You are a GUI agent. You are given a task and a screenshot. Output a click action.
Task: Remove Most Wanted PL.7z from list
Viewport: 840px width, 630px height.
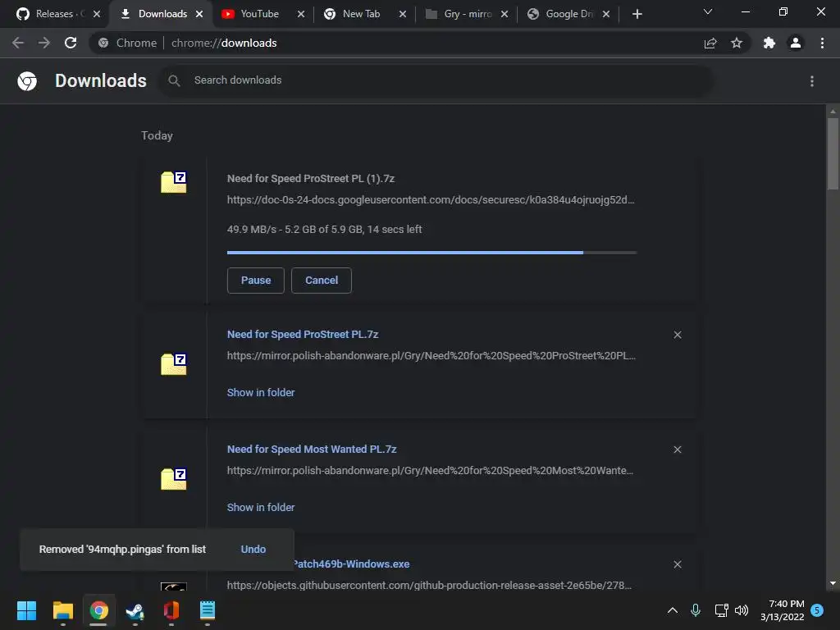click(678, 450)
